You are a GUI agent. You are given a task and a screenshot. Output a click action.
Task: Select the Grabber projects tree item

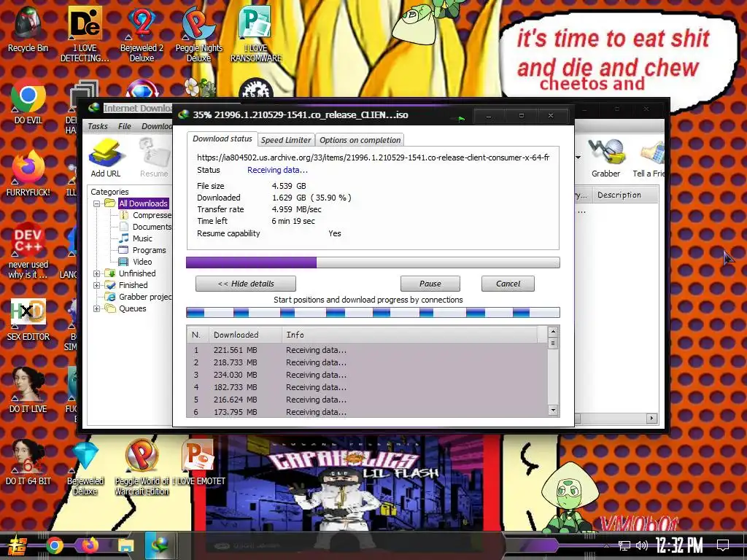(x=139, y=297)
